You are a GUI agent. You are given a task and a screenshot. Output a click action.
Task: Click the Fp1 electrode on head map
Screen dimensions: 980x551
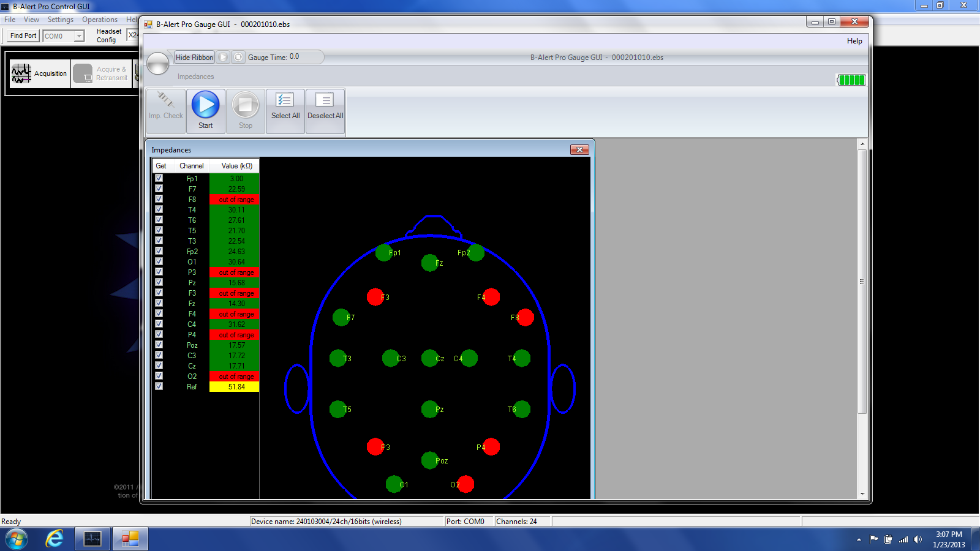tap(384, 252)
